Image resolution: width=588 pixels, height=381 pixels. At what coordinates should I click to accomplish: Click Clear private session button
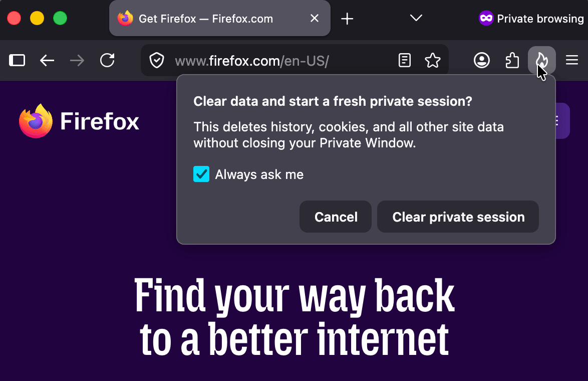click(x=458, y=217)
